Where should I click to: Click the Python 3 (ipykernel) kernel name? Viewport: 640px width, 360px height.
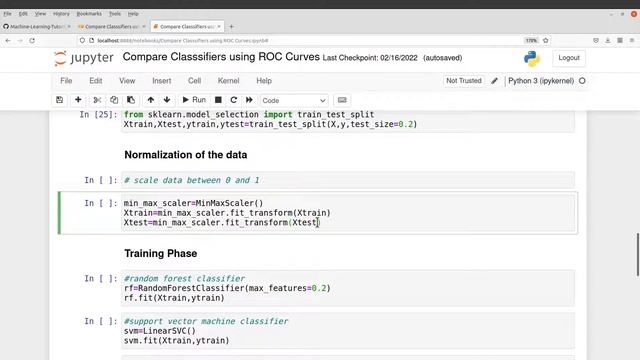[541, 81]
